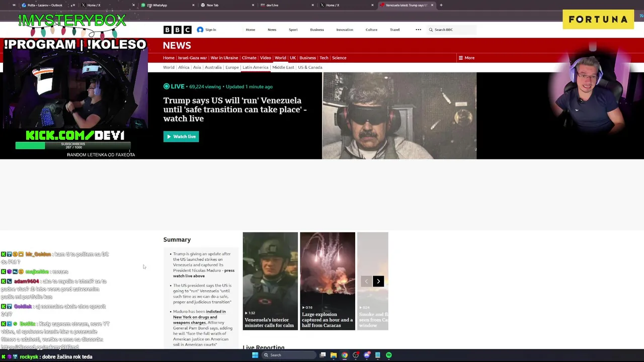Open Tech section in News bar
This screenshot has width=644, height=362.
pyautogui.click(x=324, y=58)
